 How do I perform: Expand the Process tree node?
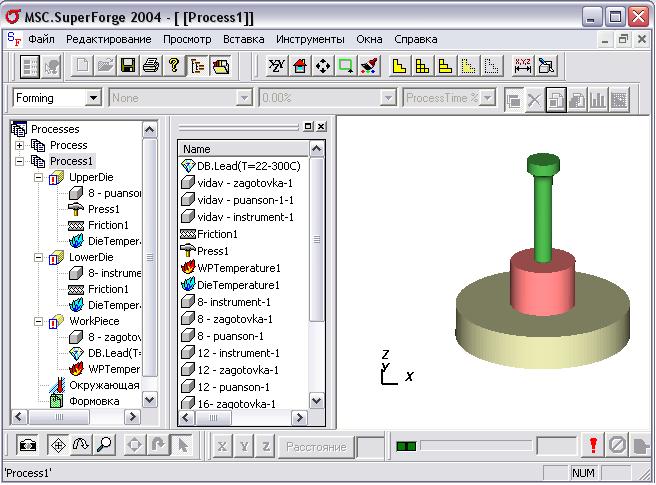click(x=19, y=145)
